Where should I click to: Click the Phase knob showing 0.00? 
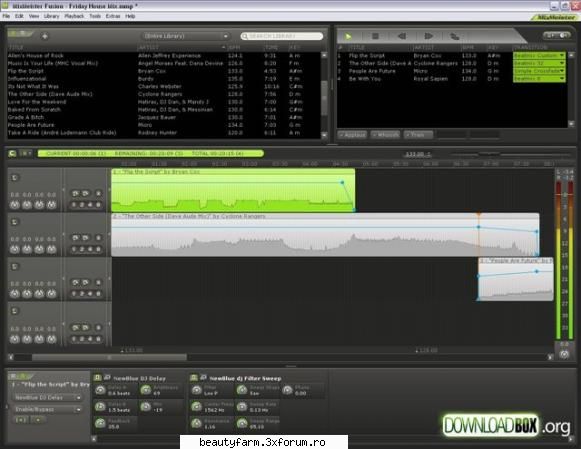[288, 390]
